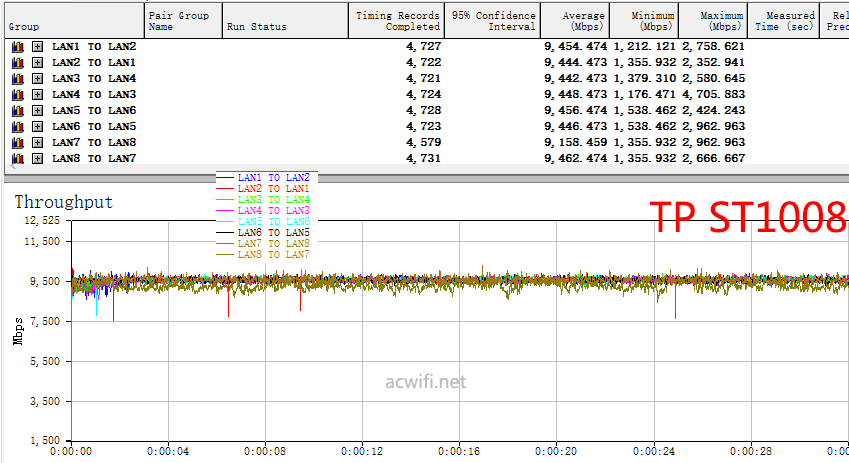Expand the LAN1 TO LAN2 group
Image resolution: width=849 pixels, height=463 pixels.
click(x=37, y=47)
